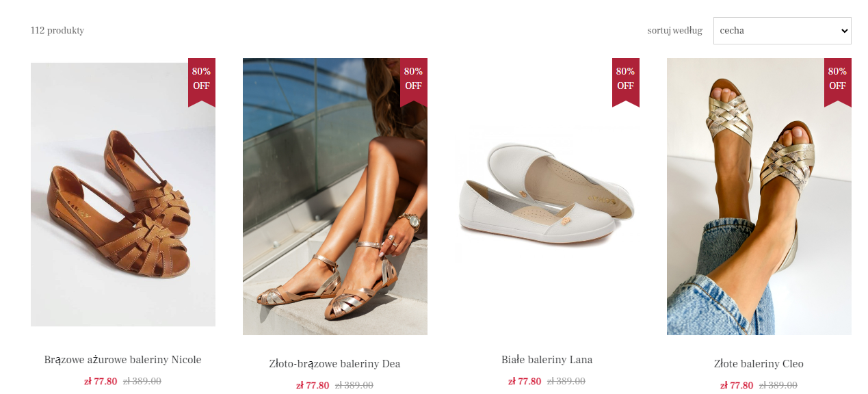The width and height of the screenshot is (868, 394).
Task: Open the 'Złote baleriny Cleo' title link
Action: point(759,364)
